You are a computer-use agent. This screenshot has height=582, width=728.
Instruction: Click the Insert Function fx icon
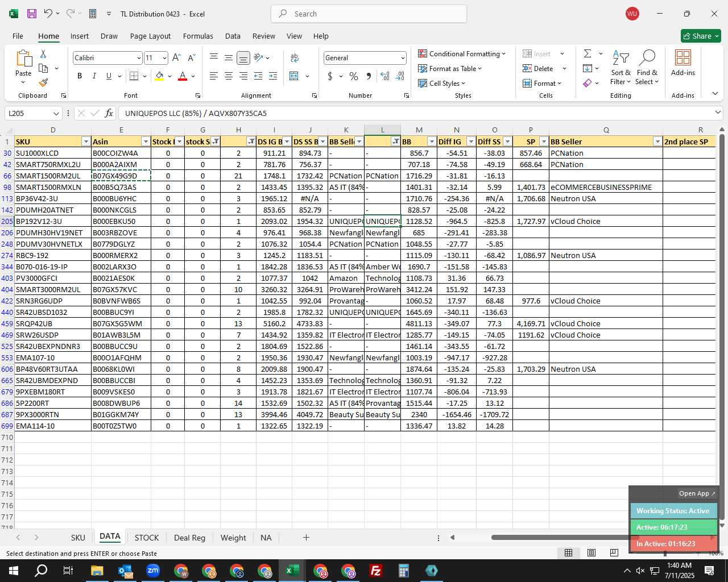tap(109, 113)
